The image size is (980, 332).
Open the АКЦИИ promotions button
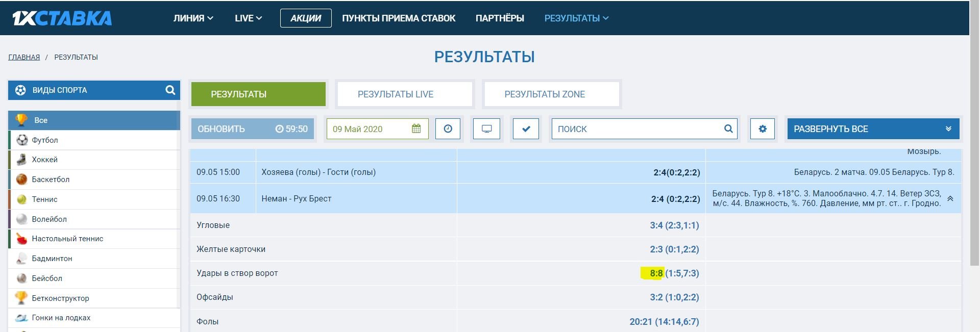(x=305, y=18)
